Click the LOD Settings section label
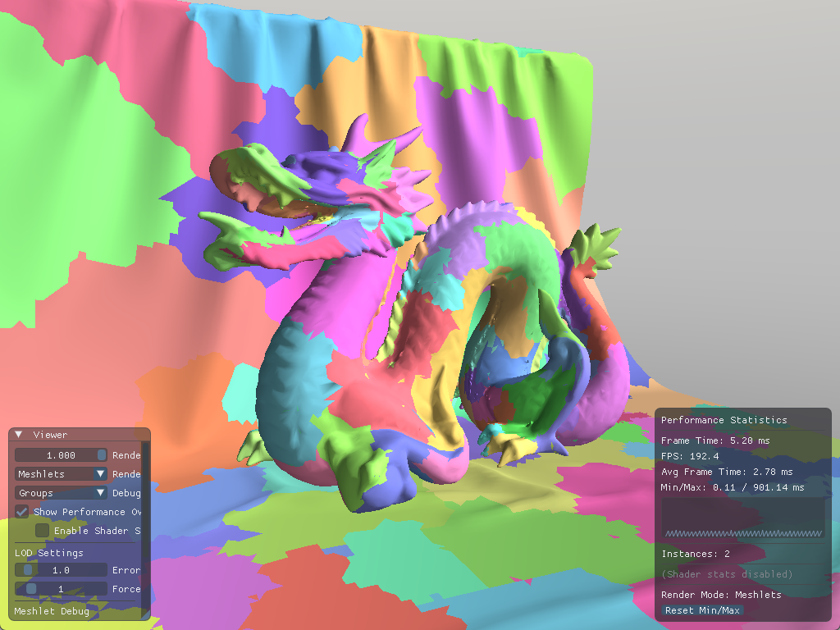Viewport: 840px width, 630px height. tap(49, 553)
